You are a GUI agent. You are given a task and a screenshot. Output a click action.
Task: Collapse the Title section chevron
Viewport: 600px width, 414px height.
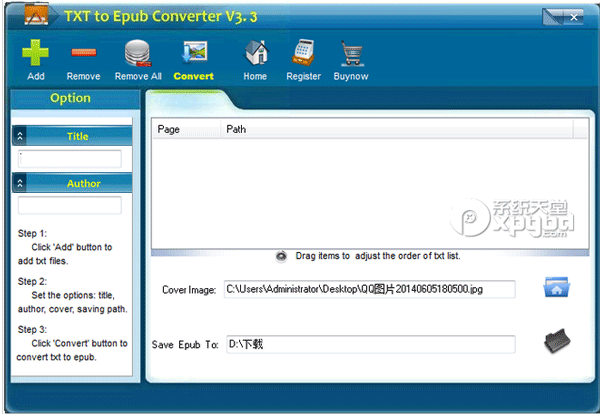[x=21, y=136]
